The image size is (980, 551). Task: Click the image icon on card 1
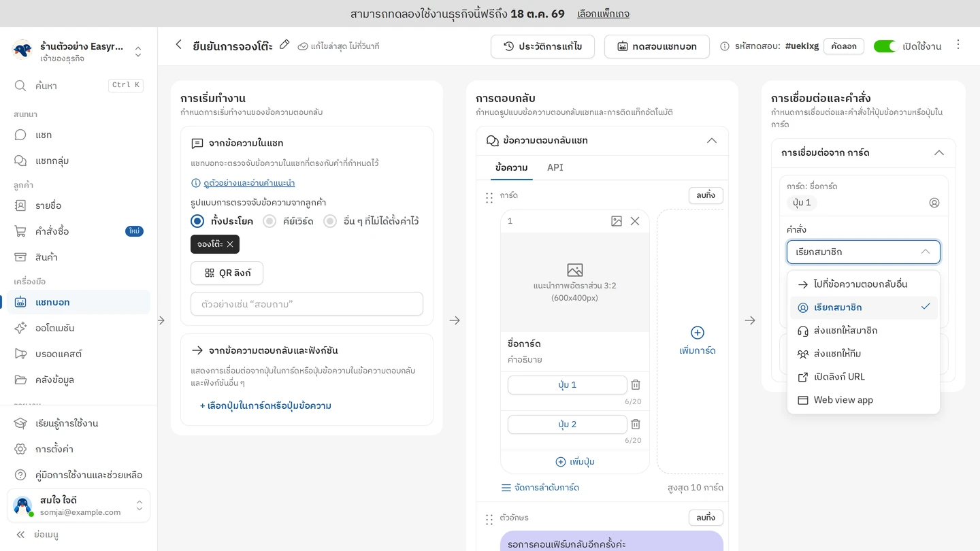[x=617, y=221]
